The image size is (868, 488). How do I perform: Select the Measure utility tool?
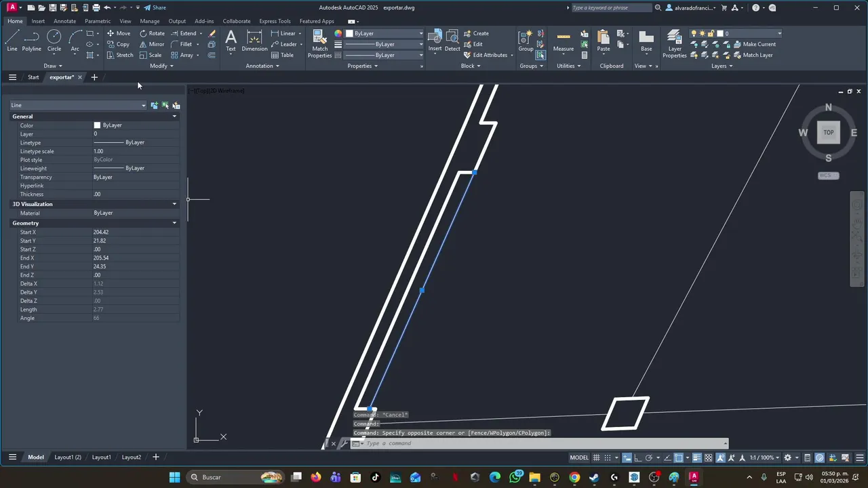click(x=564, y=41)
